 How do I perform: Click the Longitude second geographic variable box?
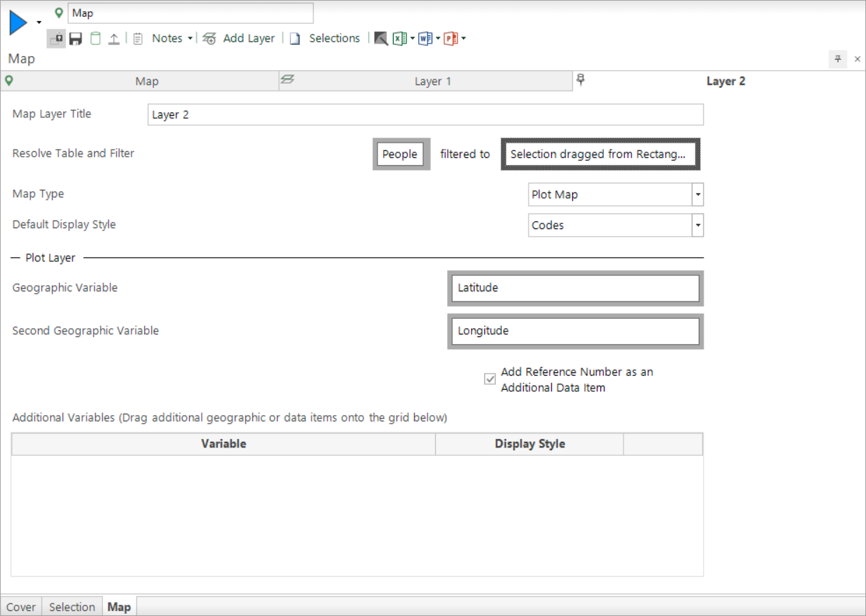(x=575, y=331)
